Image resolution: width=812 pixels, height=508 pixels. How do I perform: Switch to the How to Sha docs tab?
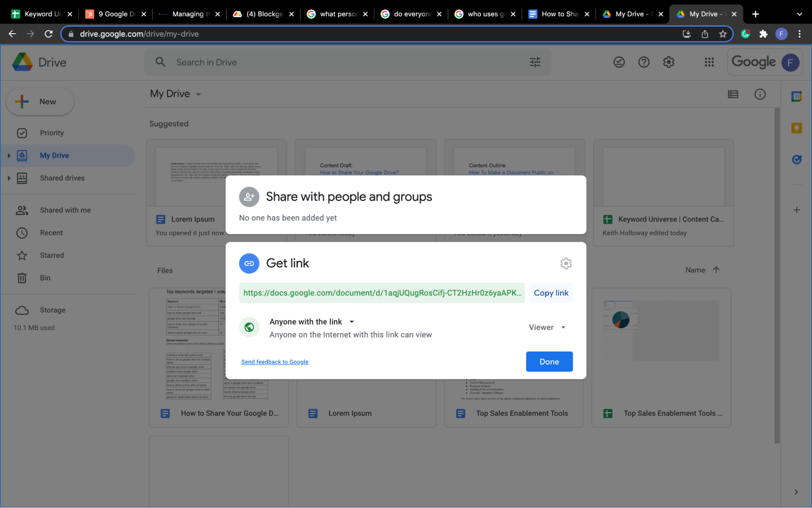pyautogui.click(x=558, y=14)
